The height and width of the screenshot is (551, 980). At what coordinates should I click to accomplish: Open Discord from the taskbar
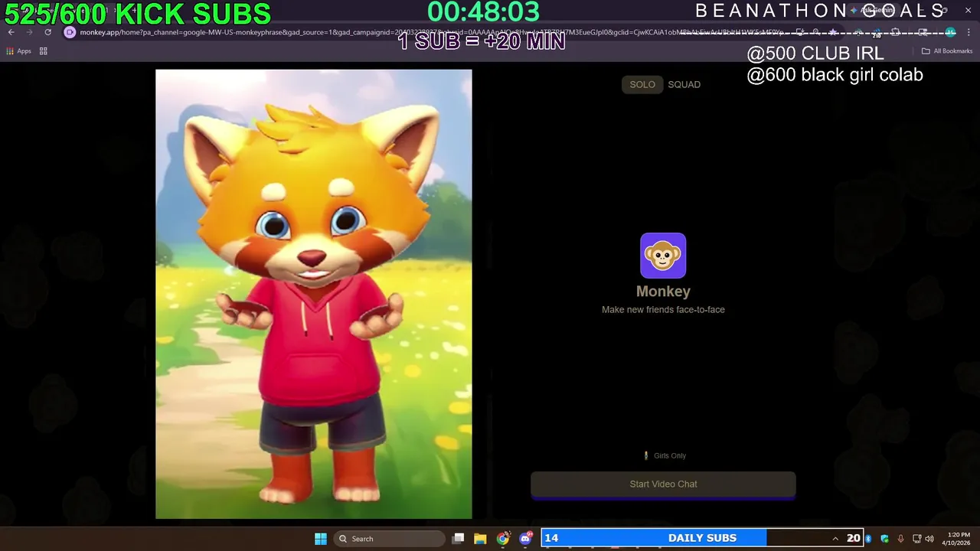pyautogui.click(x=525, y=539)
